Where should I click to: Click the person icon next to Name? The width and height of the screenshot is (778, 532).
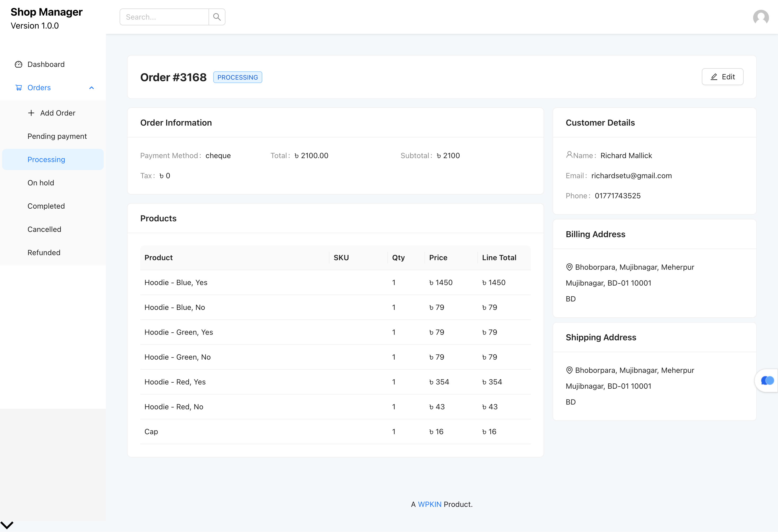[x=569, y=155]
